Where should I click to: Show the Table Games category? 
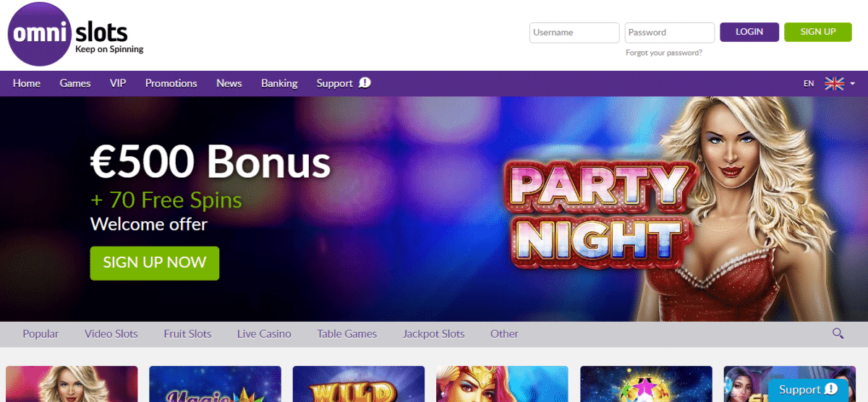[x=347, y=333]
